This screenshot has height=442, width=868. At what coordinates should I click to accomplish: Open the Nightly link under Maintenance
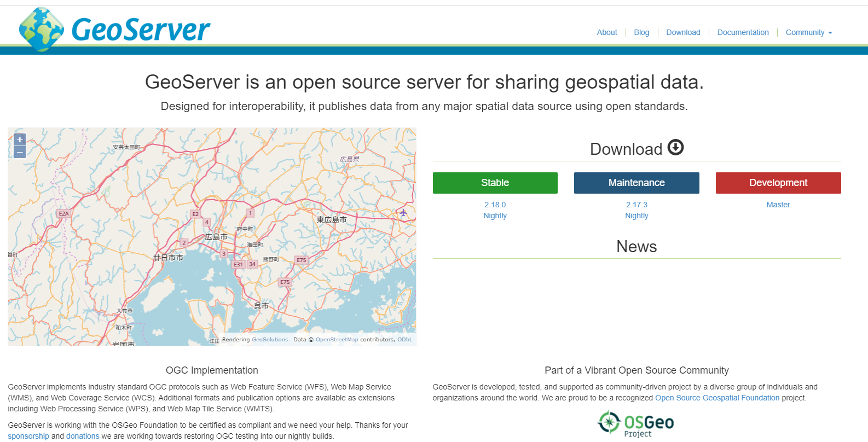636,216
